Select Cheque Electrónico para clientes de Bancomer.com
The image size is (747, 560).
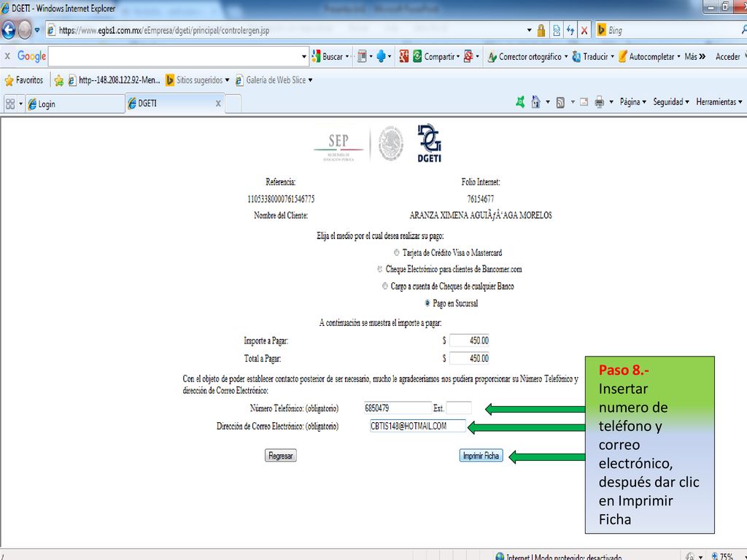click(379, 269)
